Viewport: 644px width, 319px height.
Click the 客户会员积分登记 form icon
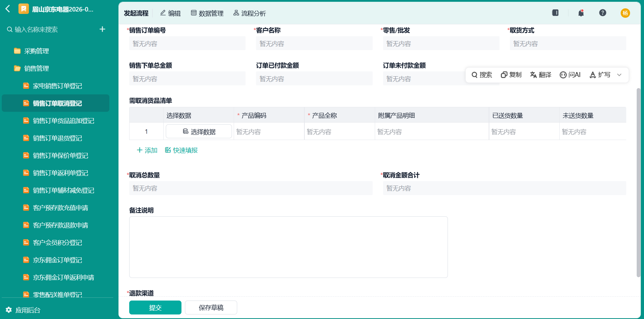pyautogui.click(x=26, y=242)
